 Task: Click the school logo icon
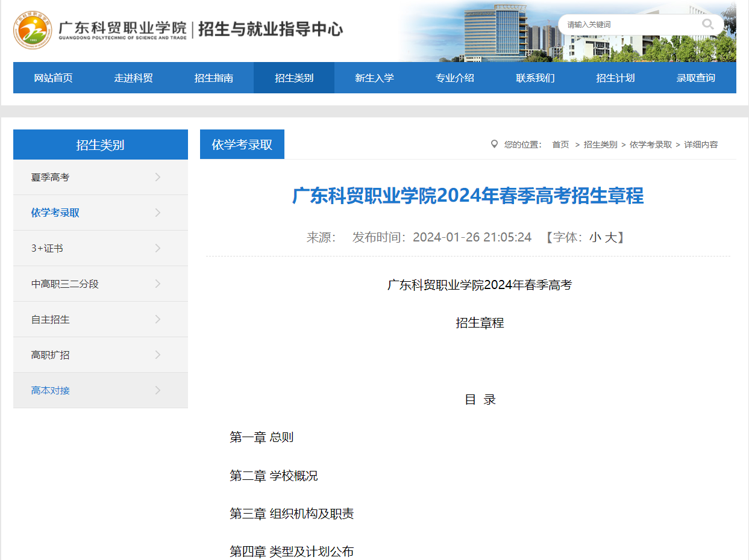tap(32, 29)
